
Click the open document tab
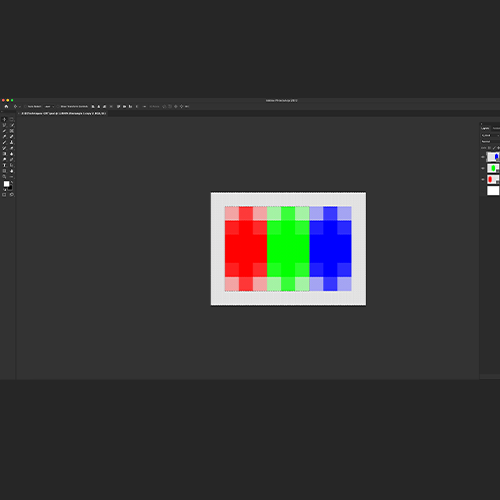click(x=63, y=113)
